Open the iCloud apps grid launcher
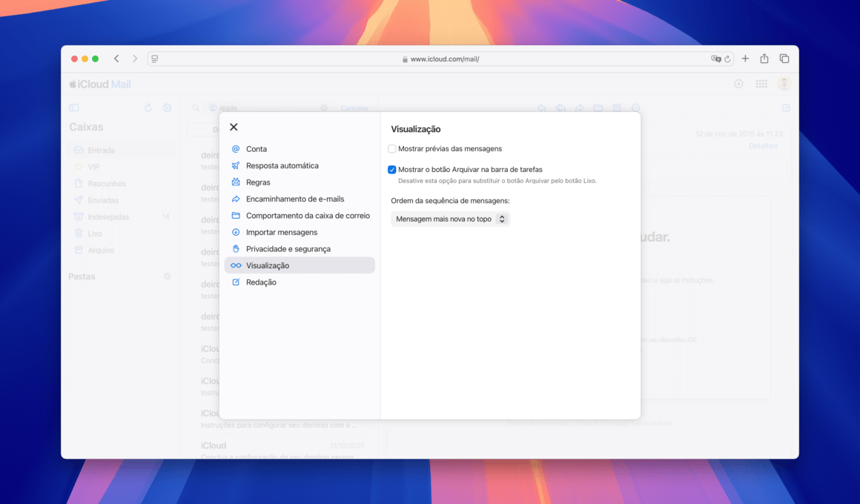This screenshot has height=504, width=860. tap(761, 84)
